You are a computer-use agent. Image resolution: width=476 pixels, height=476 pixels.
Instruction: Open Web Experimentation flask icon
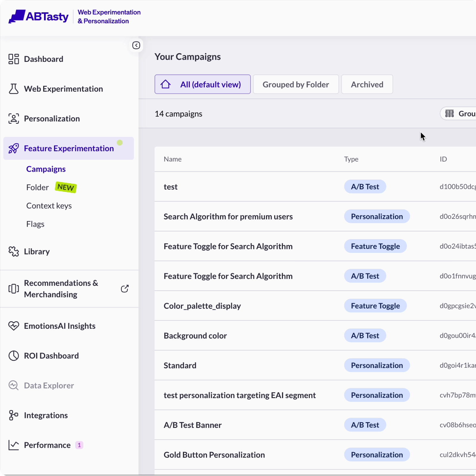[14, 89]
